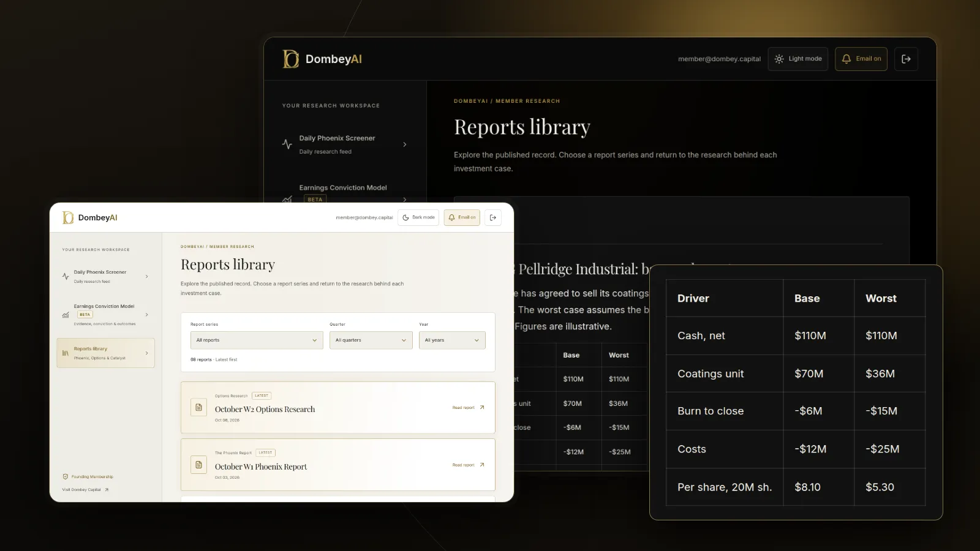
Task: Click the pulse icon beside Daily Phoenix Screener in dark window
Action: (x=287, y=144)
